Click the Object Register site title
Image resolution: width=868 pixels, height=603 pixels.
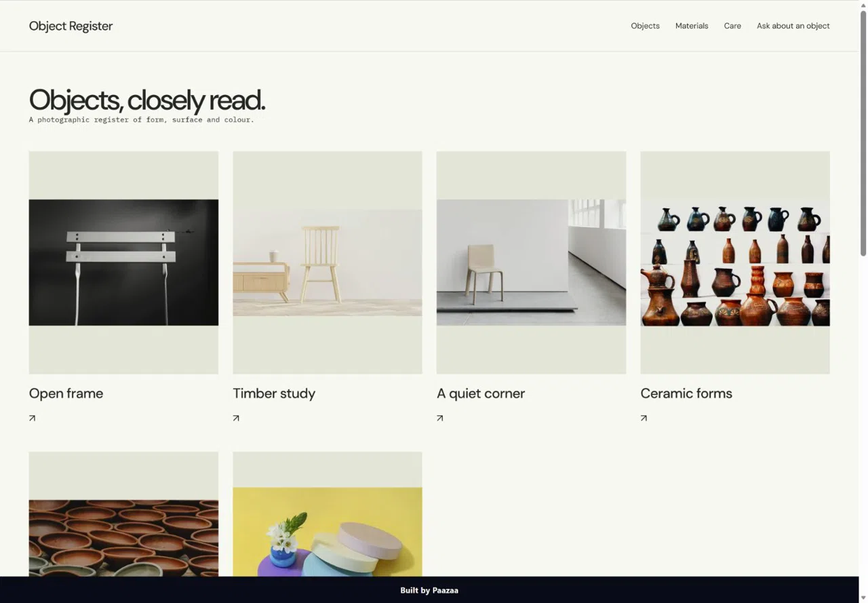(71, 26)
